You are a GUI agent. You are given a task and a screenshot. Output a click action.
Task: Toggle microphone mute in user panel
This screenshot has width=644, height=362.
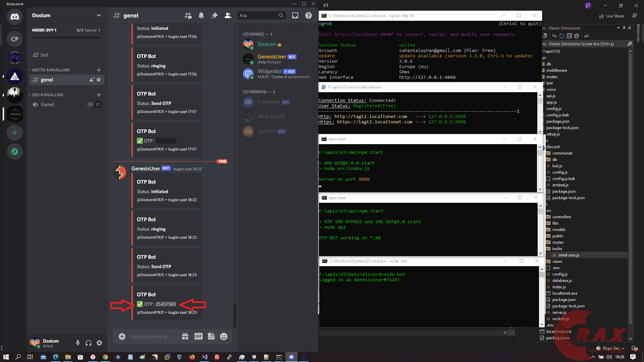(78, 343)
